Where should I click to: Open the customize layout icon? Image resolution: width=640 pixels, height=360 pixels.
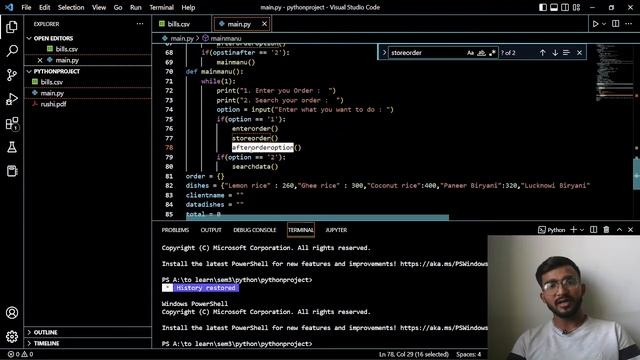[x=576, y=7]
